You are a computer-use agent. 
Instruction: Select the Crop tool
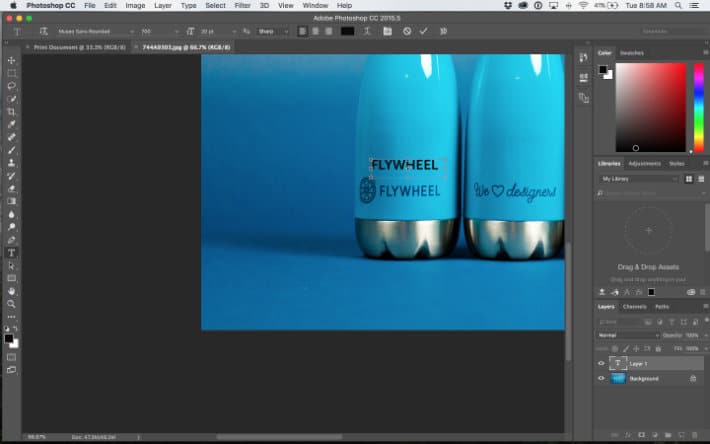pos(12,111)
